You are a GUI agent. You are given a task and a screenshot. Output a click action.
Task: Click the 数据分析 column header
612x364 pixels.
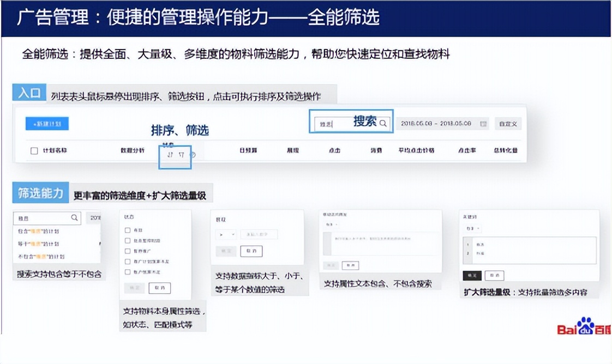133,150
